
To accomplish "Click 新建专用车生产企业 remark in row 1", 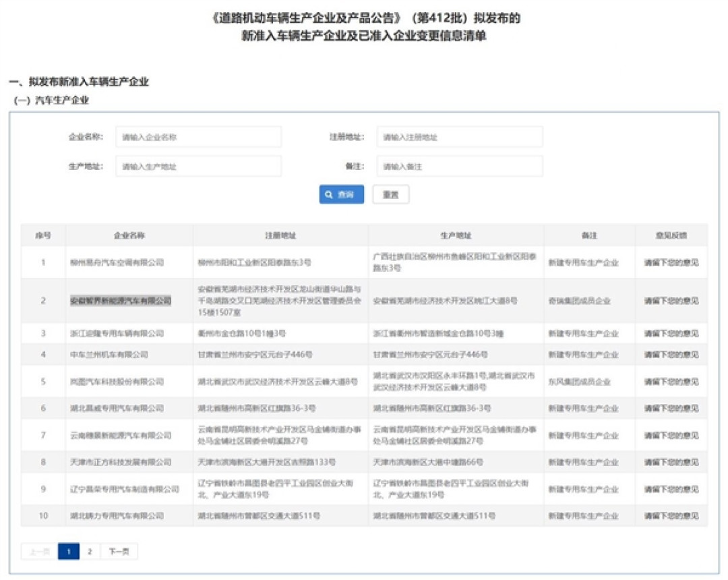I will 583,262.
